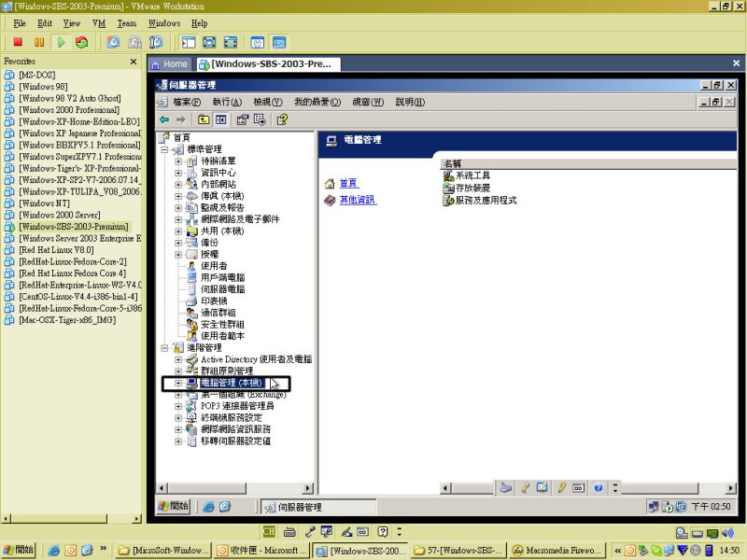Click the VMware console view icon
Screen dimensions: 747x560
[279, 42]
